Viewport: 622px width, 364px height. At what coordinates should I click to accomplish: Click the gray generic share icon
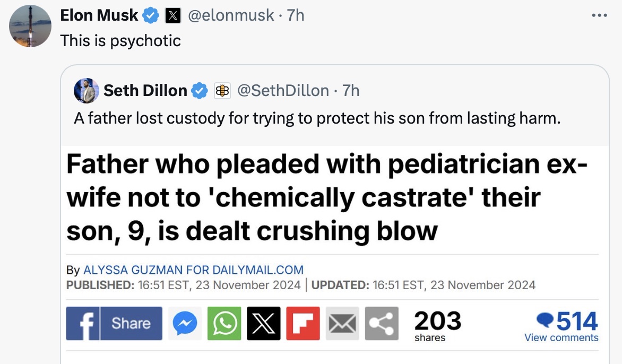point(381,323)
